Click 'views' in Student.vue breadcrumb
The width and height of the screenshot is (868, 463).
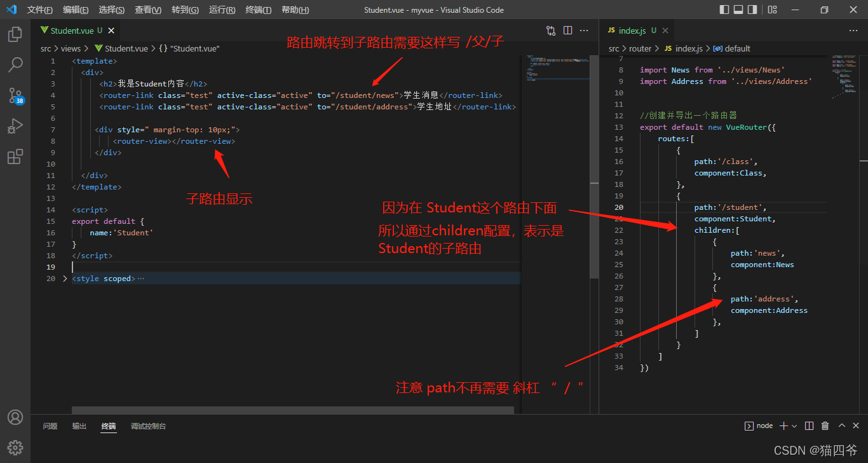tap(71, 48)
